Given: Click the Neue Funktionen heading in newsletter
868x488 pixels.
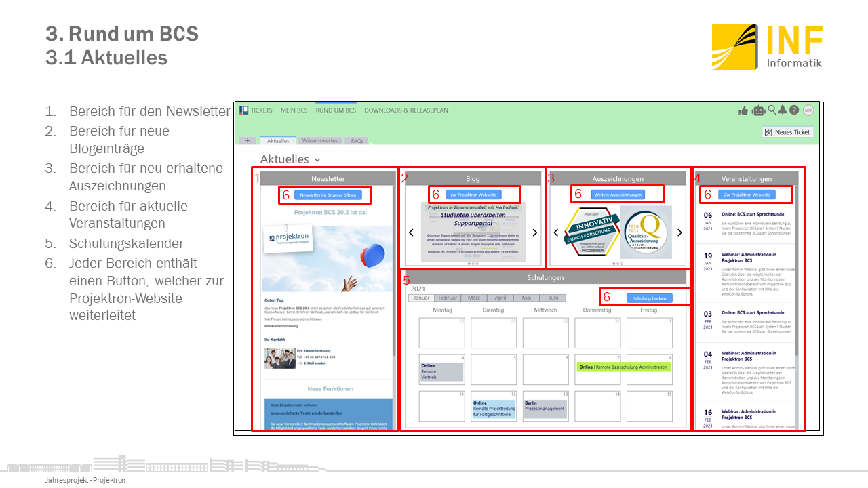Looking at the screenshot, I should coord(330,389).
